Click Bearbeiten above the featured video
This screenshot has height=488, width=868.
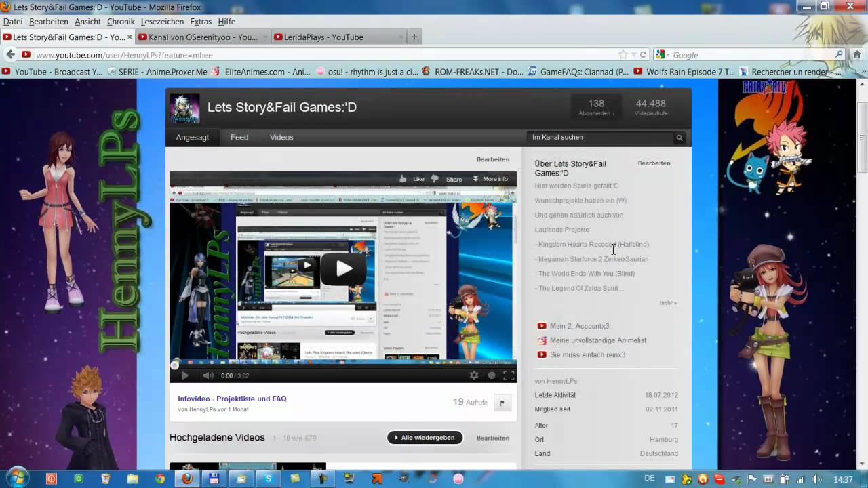493,159
